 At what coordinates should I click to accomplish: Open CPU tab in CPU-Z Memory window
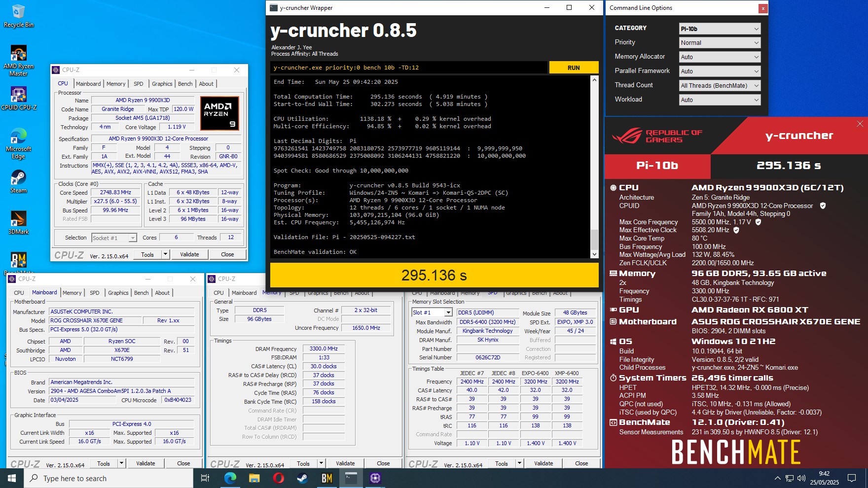click(x=219, y=293)
